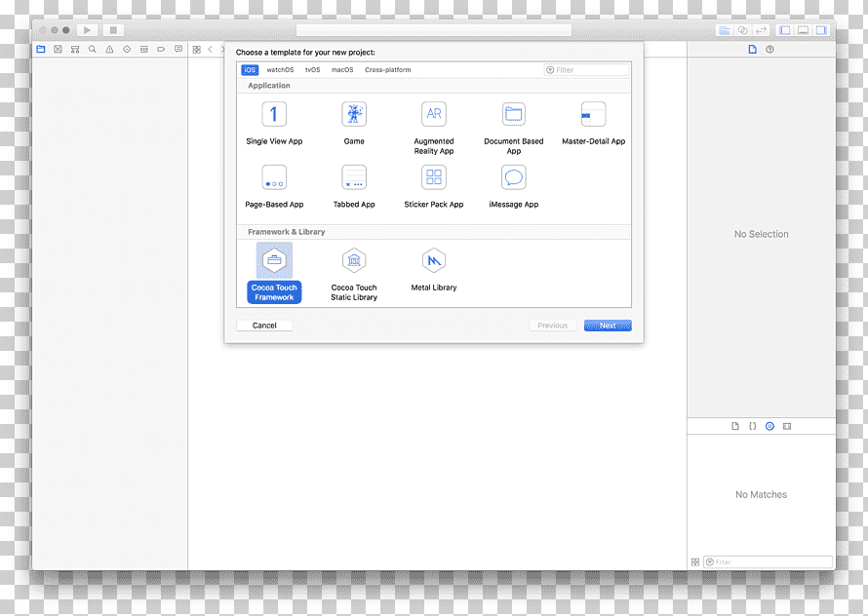This screenshot has width=868, height=616.
Task: Show the Media library
Action: pyautogui.click(x=787, y=426)
